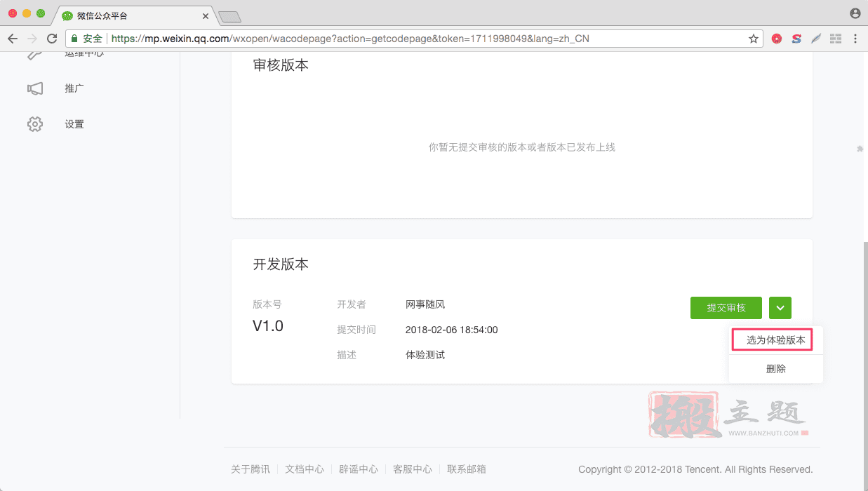Open the red circular browser extension
Viewport: 868px width, 491px height.
[x=777, y=39]
